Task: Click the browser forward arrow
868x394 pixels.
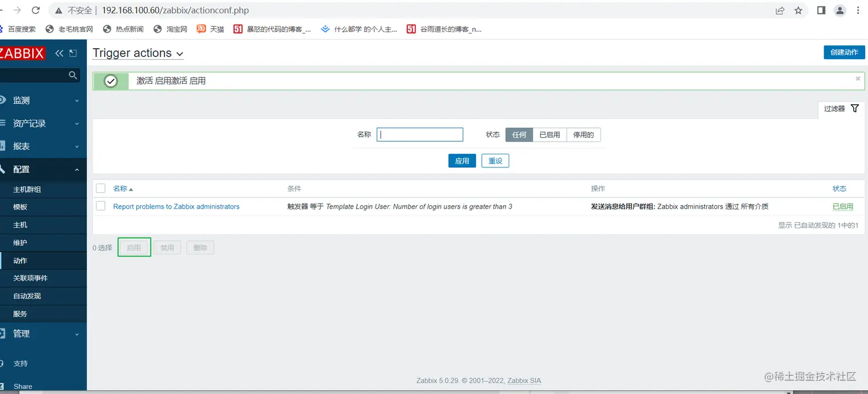Action: coord(17,10)
